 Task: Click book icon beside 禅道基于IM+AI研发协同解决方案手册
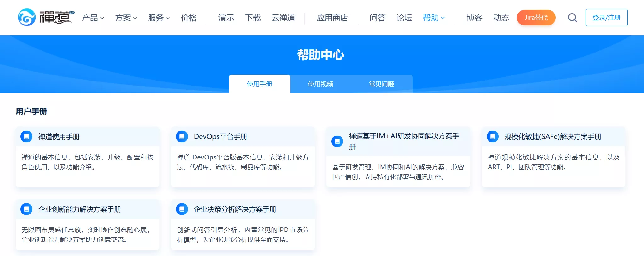point(337,142)
